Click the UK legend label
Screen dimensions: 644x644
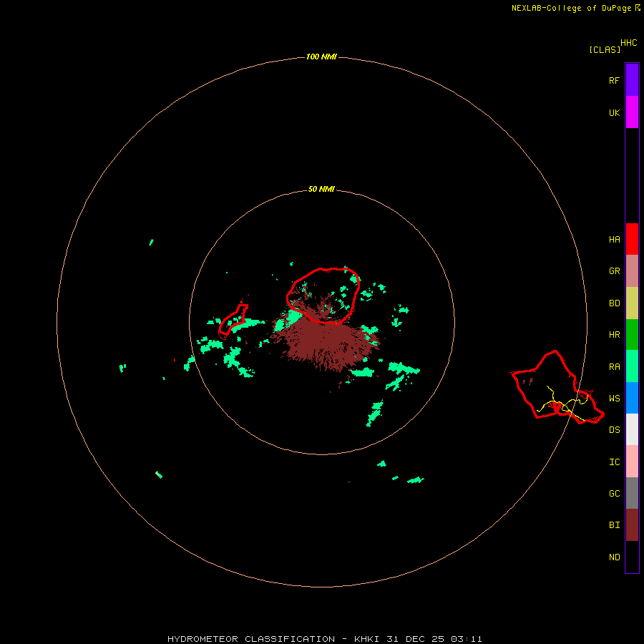tap(615, 113)
